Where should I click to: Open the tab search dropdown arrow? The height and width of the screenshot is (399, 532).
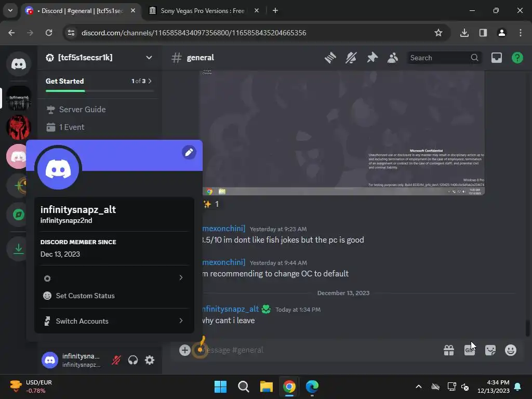10,10
